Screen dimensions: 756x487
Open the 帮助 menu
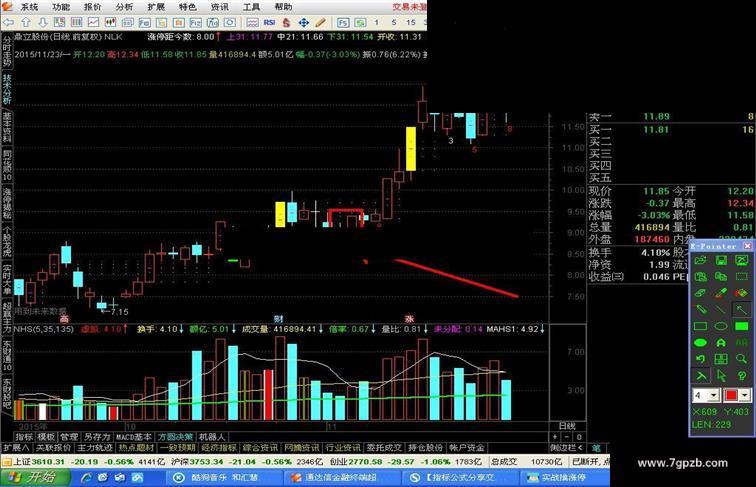pyautogui.click(x=283, y=7)
